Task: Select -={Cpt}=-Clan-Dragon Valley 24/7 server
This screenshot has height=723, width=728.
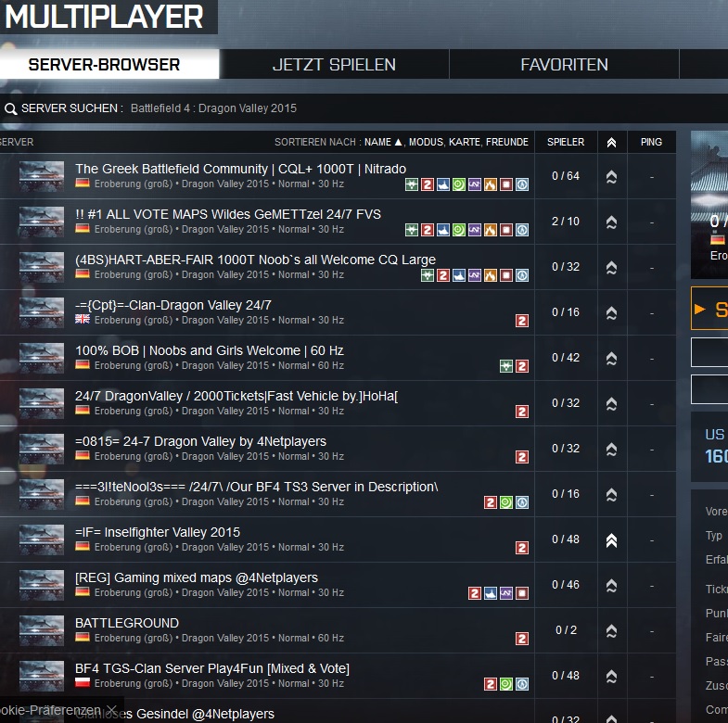Action: [173, 305]
